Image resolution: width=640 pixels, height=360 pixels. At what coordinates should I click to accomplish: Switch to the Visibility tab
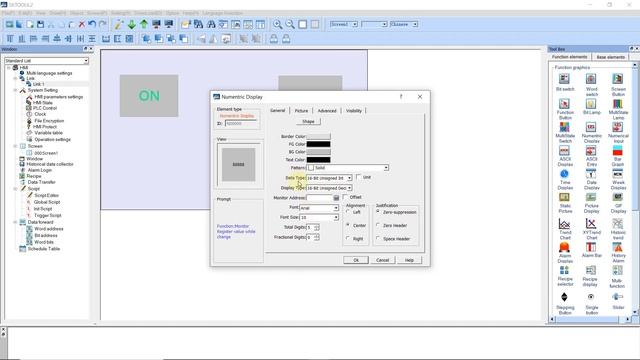coord(353,111)
